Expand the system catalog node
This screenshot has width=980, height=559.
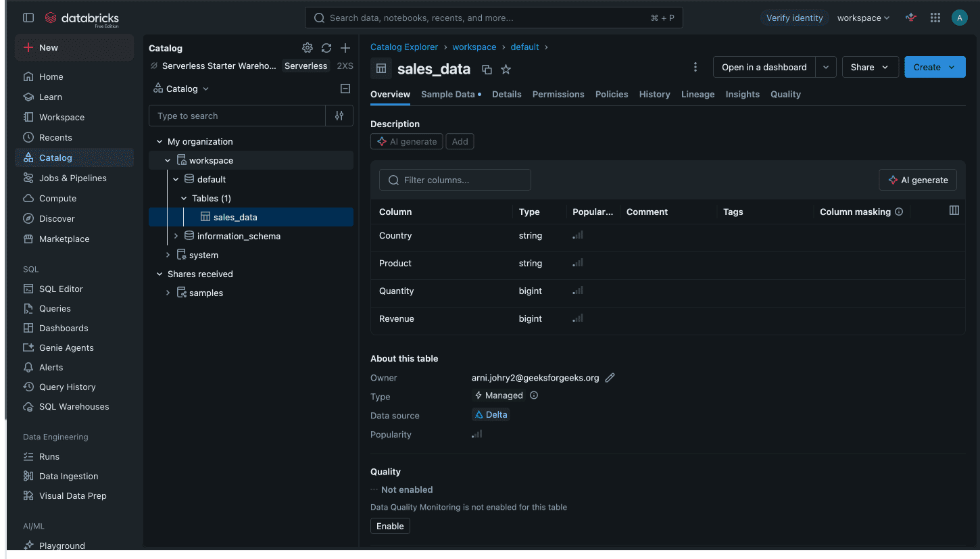click(x=168, y=255)
